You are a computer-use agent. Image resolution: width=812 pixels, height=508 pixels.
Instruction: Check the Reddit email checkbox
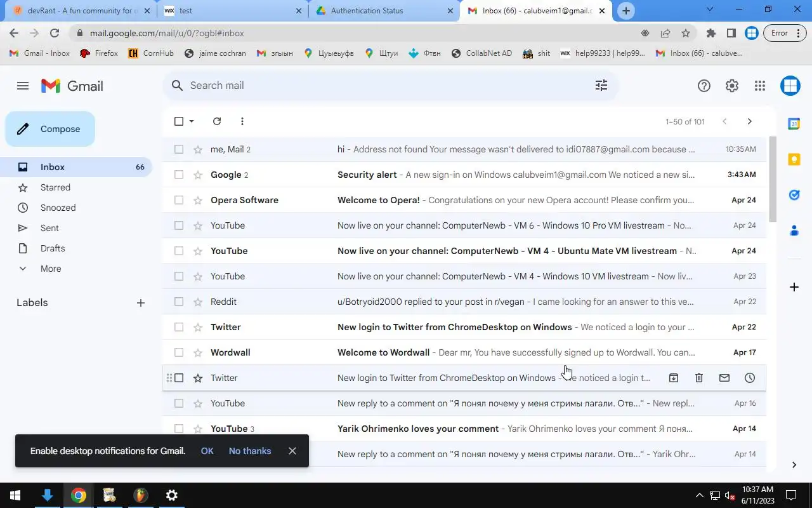pos(179,302)
